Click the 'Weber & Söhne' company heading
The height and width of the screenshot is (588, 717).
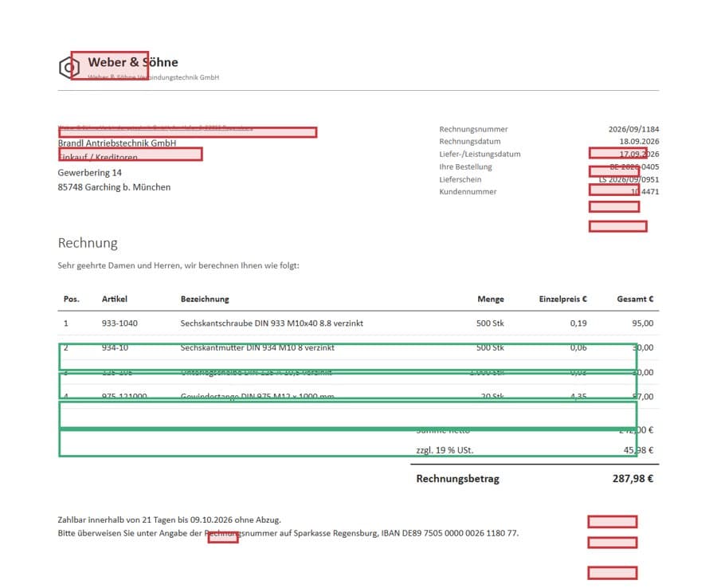133,62
